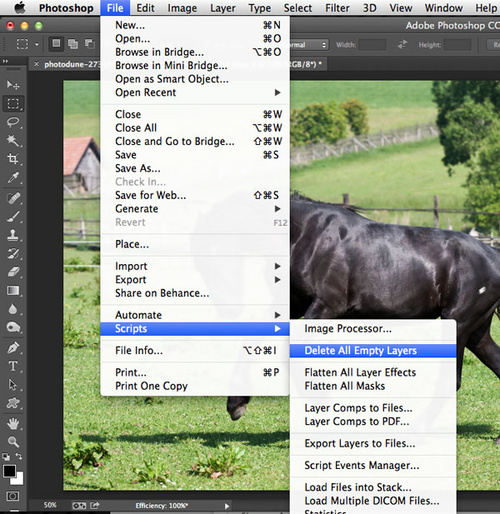Swap foreground and background colors
Screen dimensions: 500x514
pos(19,456)
